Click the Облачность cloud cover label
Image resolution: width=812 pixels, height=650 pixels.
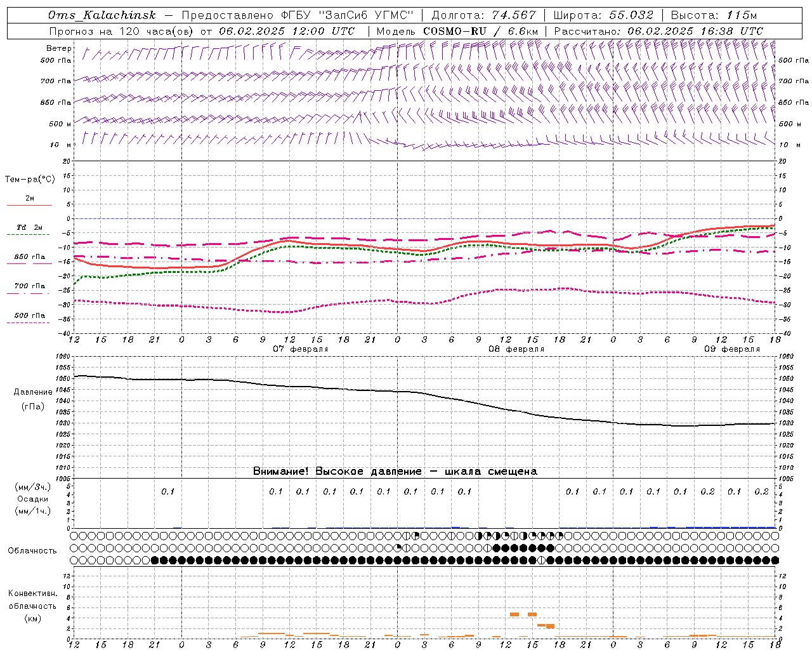pyautogui.click(x=32, y=551)
